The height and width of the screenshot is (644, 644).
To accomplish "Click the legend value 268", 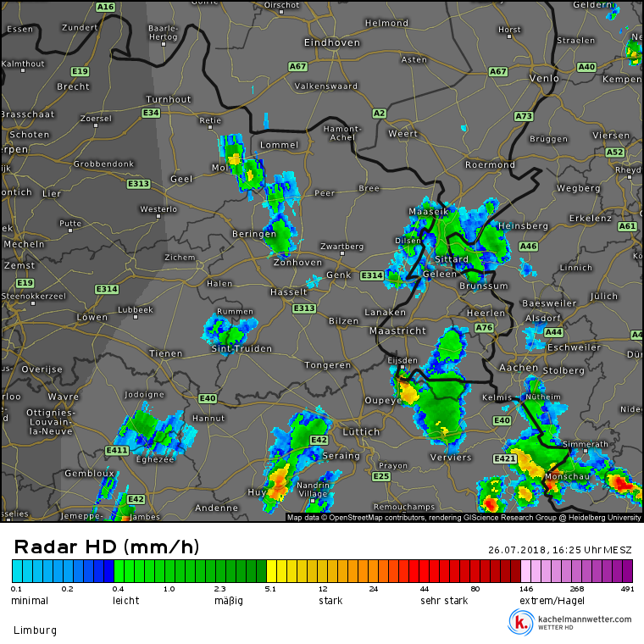I will [577, 589].
